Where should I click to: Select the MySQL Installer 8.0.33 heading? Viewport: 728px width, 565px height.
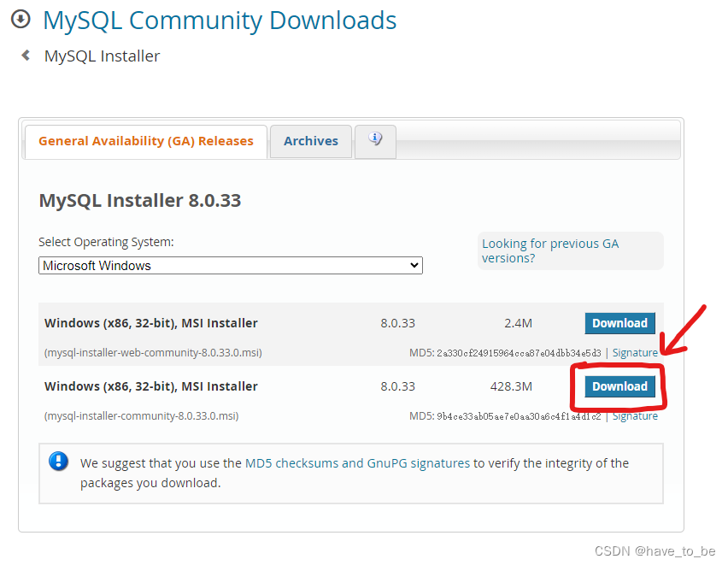(140, 200)
